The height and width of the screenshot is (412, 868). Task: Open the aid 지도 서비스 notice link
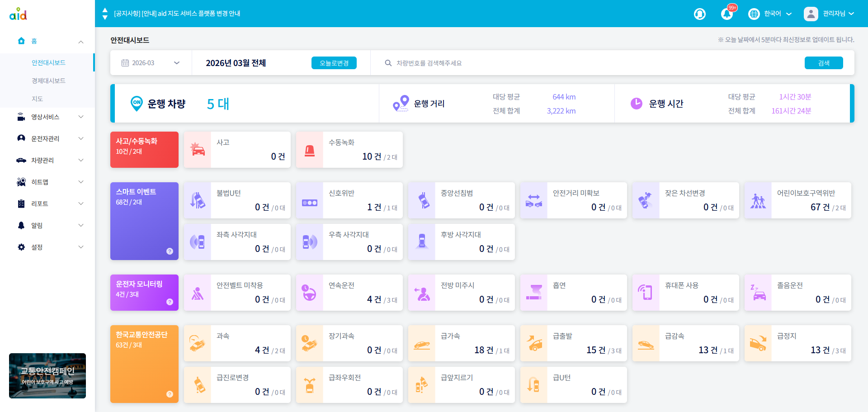click(177, 14)
